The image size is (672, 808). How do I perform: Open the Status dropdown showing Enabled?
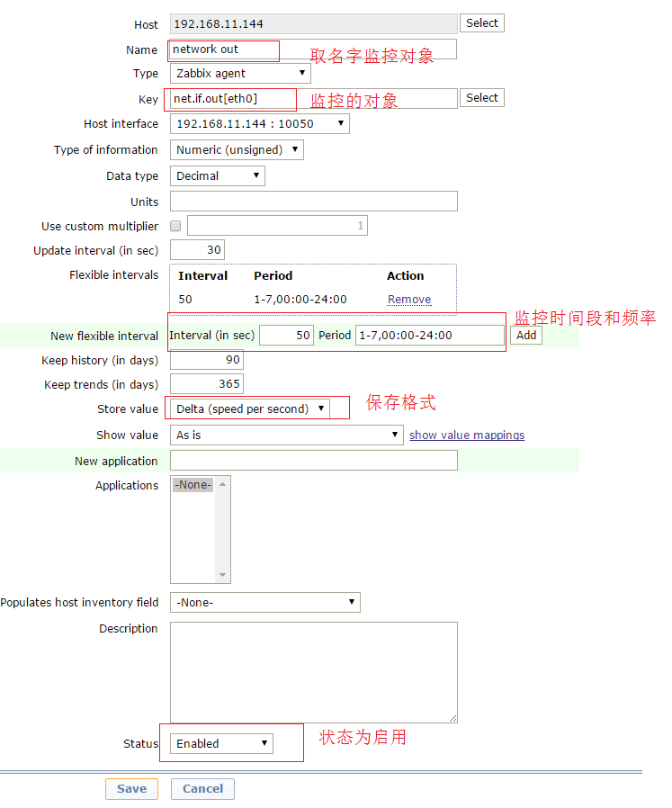(221, 743)
